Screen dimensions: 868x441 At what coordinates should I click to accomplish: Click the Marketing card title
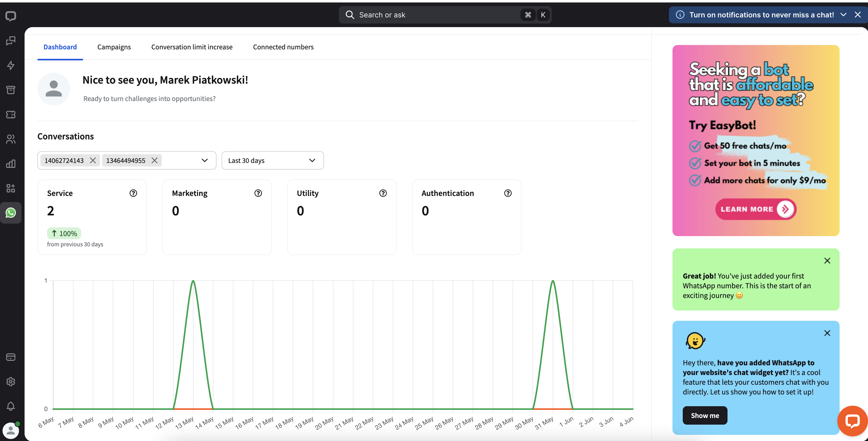190,193
